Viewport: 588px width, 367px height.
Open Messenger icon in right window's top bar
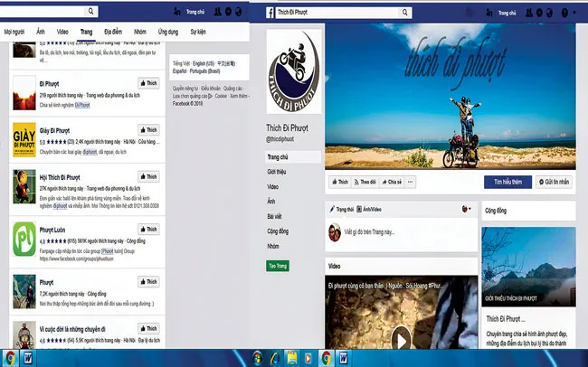(x=539, y=14)
